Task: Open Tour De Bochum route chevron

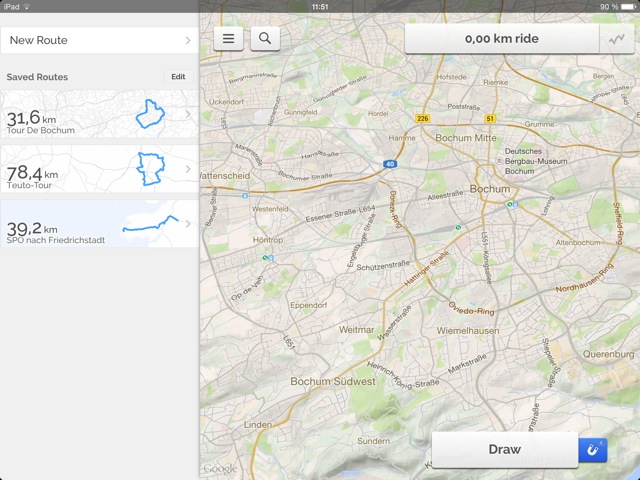Action: (x=188, y=115)
